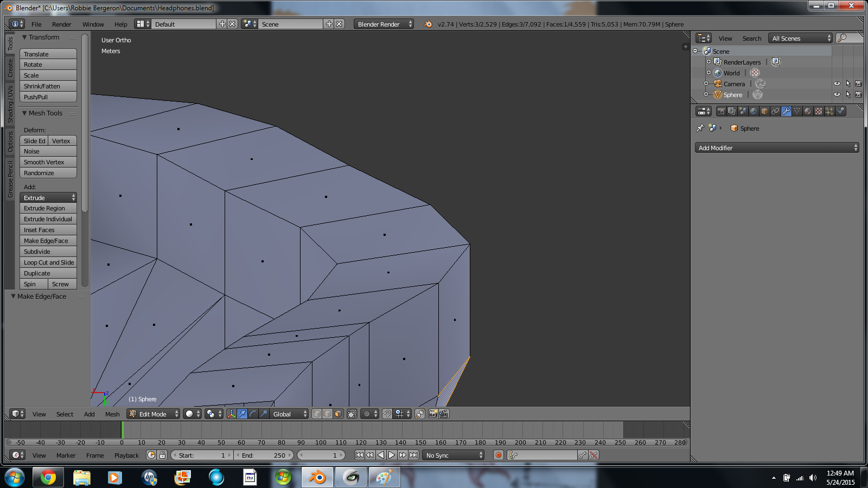
Task: Click the Subdivide button
Action: [48, 252]
